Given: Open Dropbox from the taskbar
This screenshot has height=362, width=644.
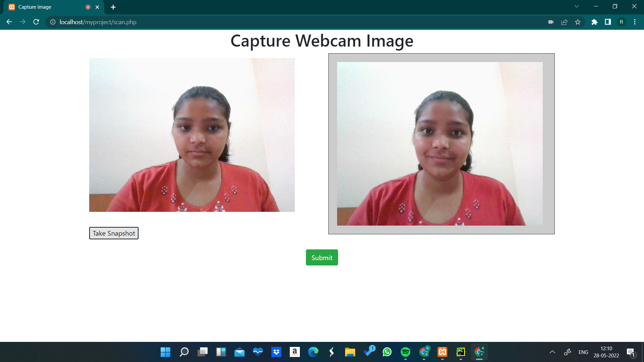Looking at the screenshot, I should tap(276, 352).
